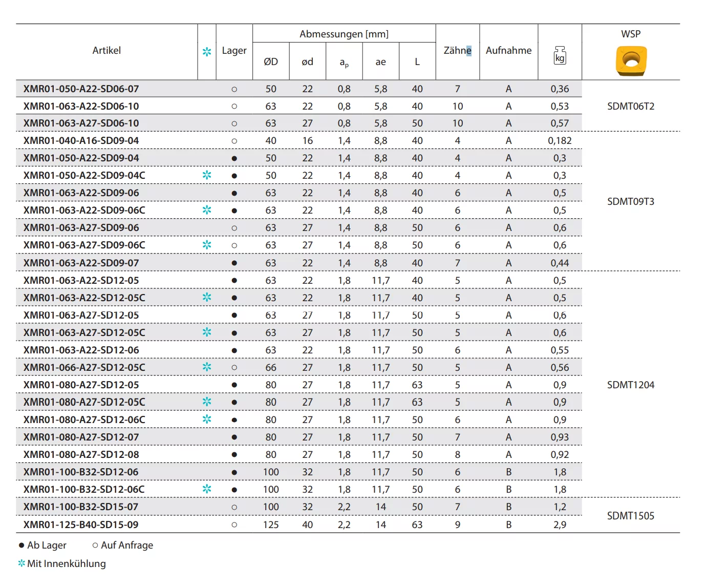The width and height of the screenshot is (705, 588).
Task: Click the 0,182 weight value
Action: 560,141
